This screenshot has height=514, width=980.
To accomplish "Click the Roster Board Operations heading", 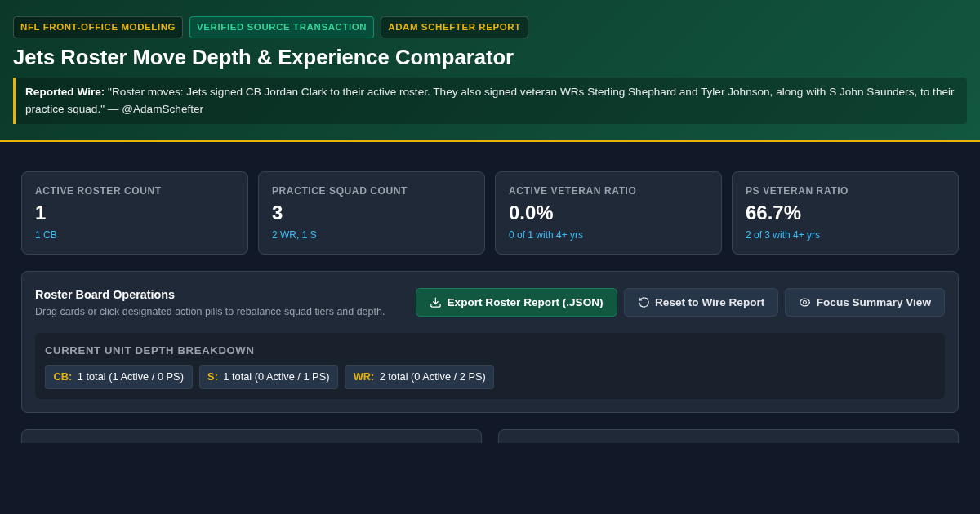I will 105,295.
